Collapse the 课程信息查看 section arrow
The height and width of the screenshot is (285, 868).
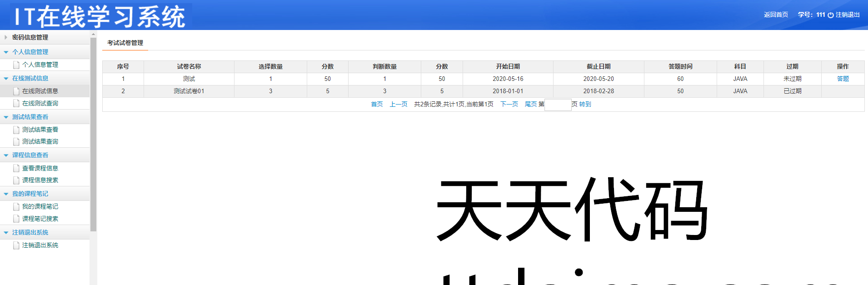tap(6, 155)
